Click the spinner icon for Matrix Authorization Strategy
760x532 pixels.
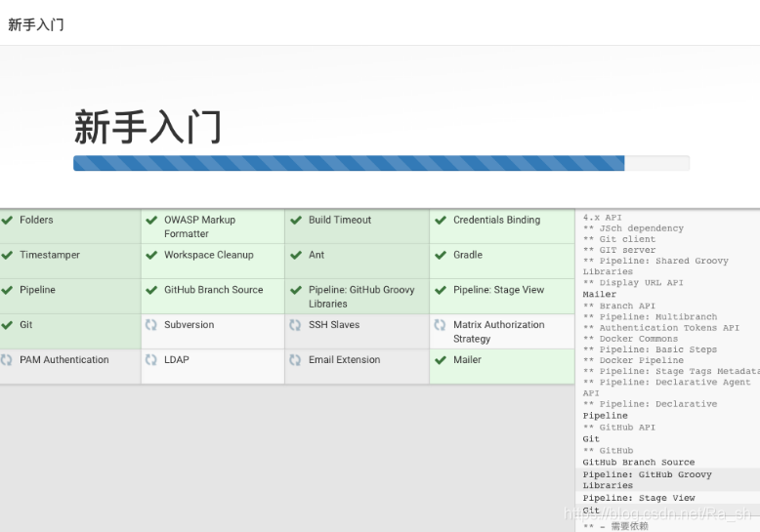tap(440, 325)
